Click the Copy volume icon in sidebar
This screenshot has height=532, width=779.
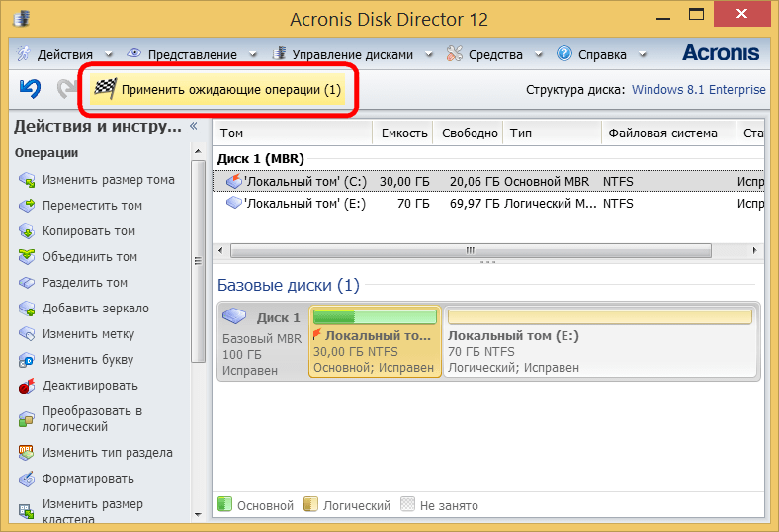tap(27, 231)
